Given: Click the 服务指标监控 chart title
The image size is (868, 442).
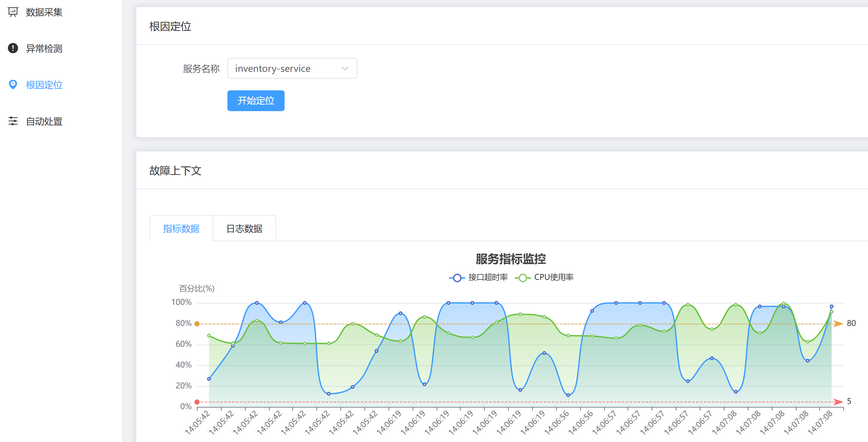Looking at the screenshot, I should tap(510, 259).
